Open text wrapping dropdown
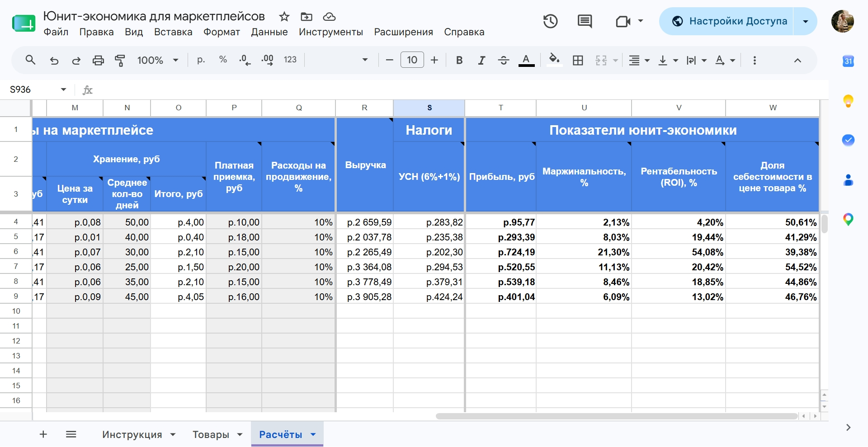 tap(696, 60)
